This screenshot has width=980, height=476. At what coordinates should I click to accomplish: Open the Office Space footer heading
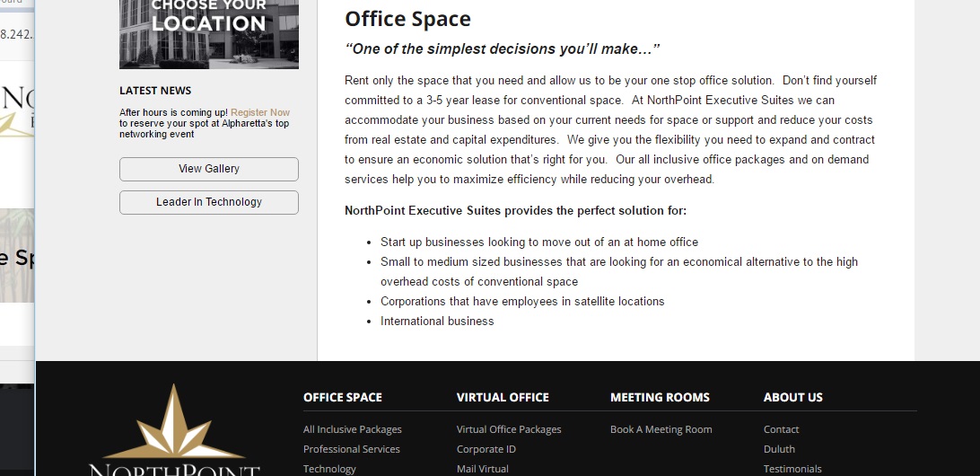[343, 397]
